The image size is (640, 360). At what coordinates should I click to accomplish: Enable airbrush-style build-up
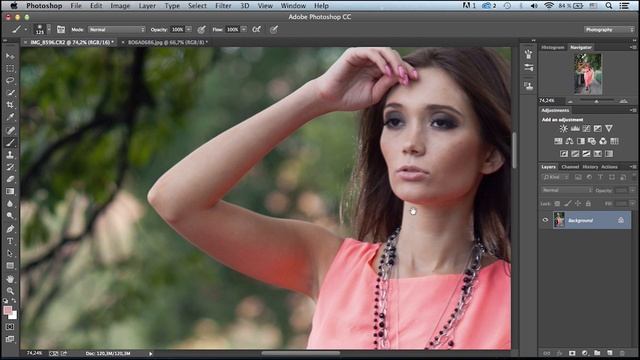click(256, 29)
